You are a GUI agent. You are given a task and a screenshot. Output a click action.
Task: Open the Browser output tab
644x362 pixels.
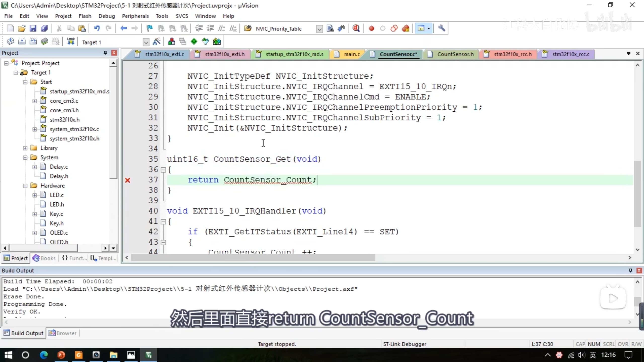point(63,333)
